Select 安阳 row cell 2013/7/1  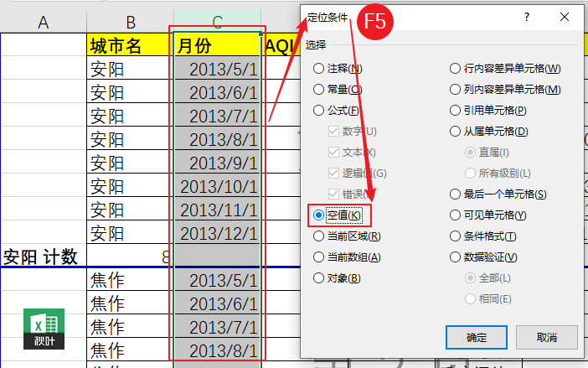(x=218, y=115)
